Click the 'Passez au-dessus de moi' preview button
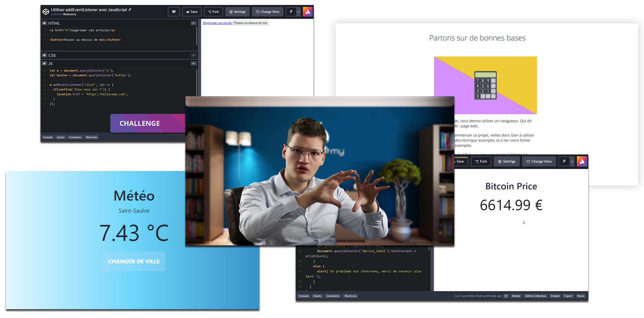Image resolution: width=644 pixels, height=318 pixels. [251, 23]
